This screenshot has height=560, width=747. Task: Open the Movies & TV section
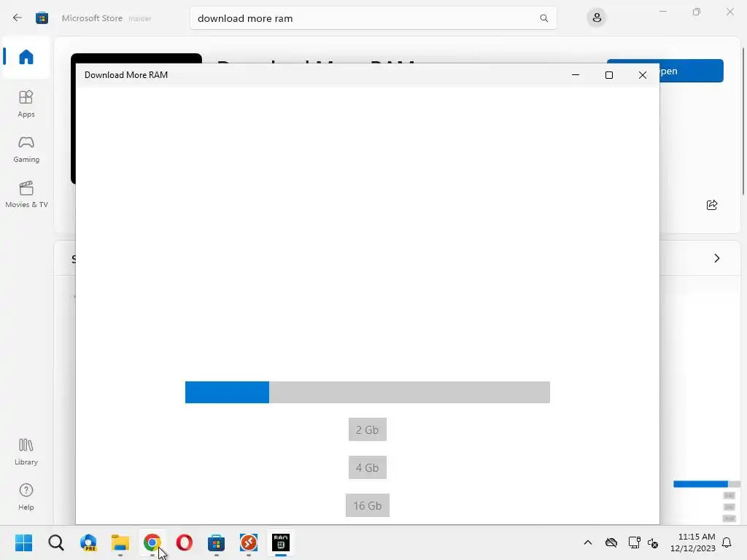pyautogui.click(x=26, y=194)
